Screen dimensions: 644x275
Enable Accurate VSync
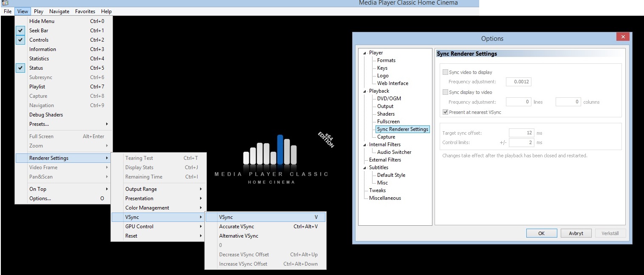[266, 227]
